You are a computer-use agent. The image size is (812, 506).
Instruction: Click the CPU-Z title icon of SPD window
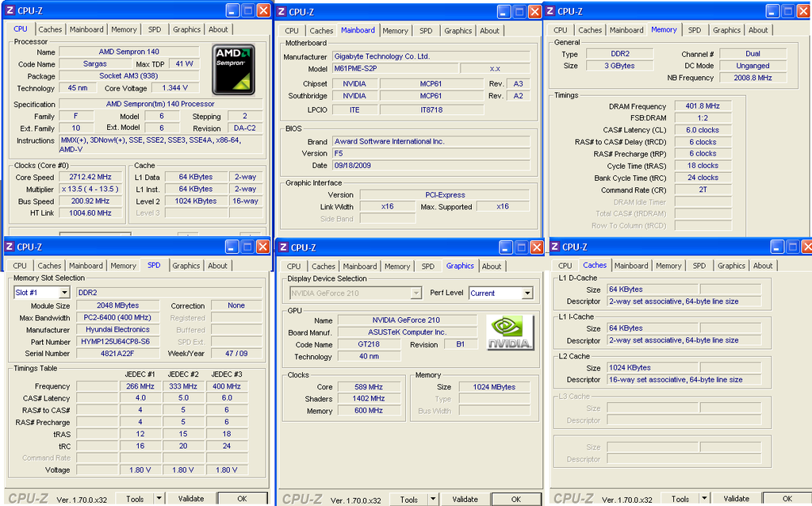(10, 247)
